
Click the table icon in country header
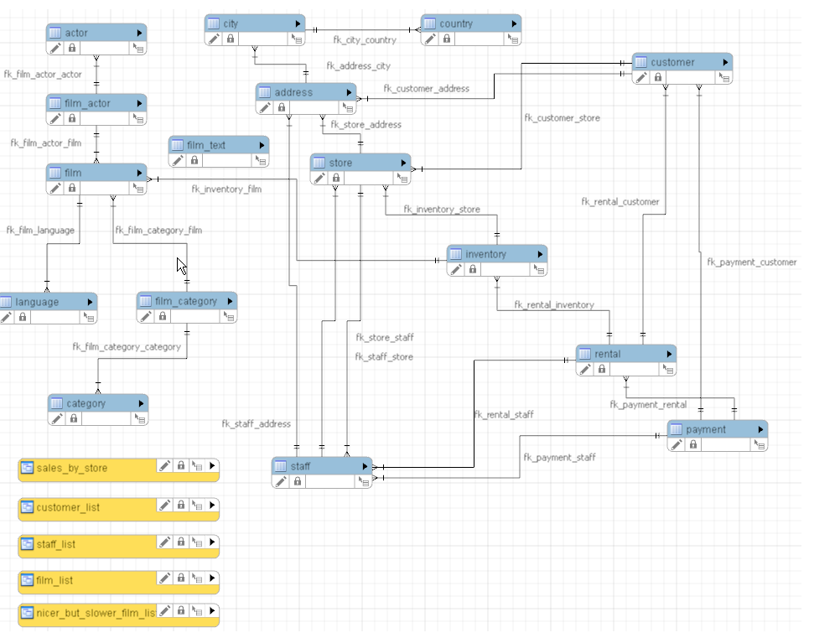click(431, 23)
